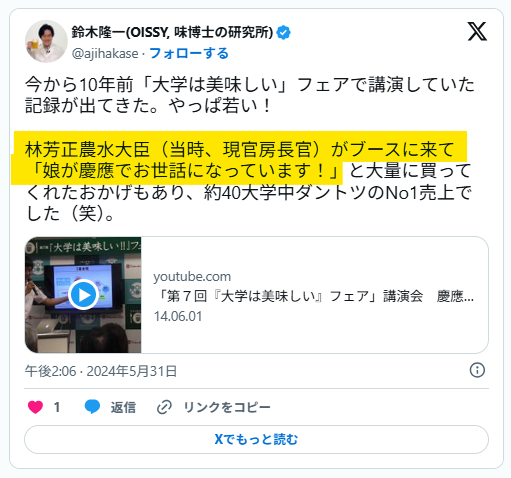This screenshot has width=511, height=478.
Task: Click the blue verified badge icon
Action: tap(283, 33)
